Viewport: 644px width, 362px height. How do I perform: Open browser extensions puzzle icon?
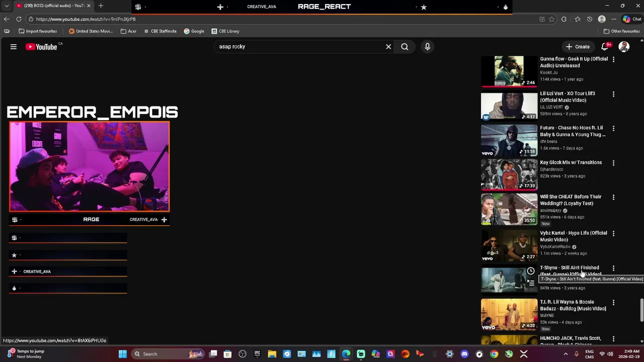tap(564, 19)
